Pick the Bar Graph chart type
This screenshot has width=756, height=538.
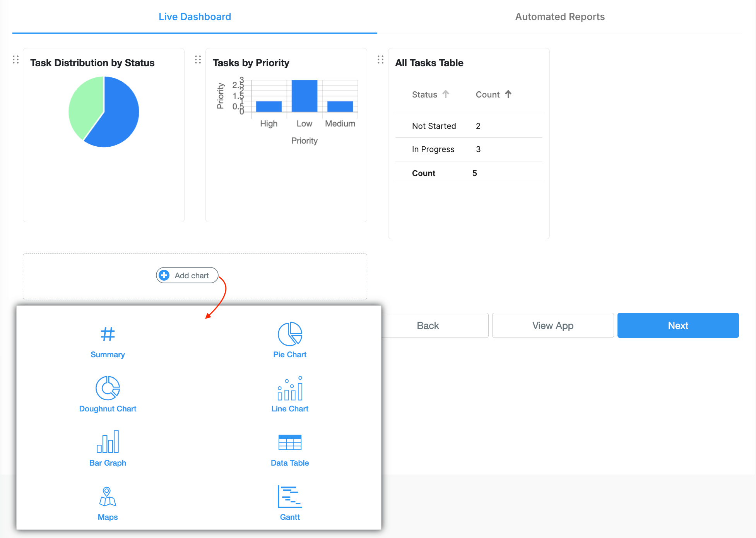coord(108,449)
